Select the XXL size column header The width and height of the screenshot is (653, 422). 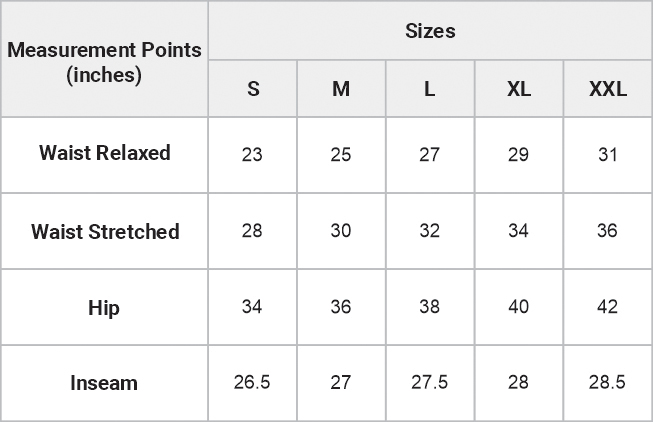click(607, 89)
